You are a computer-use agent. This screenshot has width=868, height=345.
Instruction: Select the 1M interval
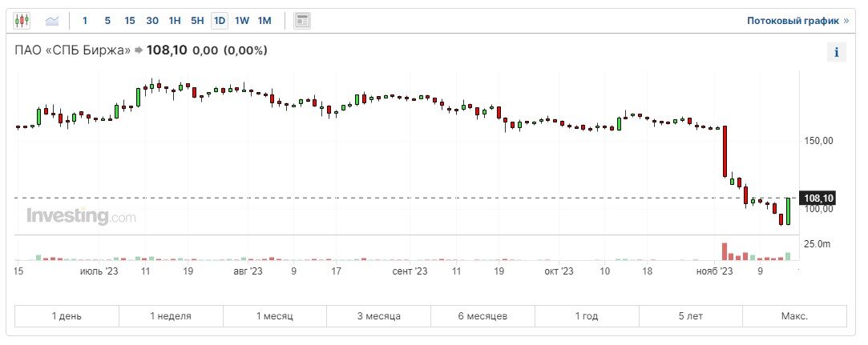[264, 21]
